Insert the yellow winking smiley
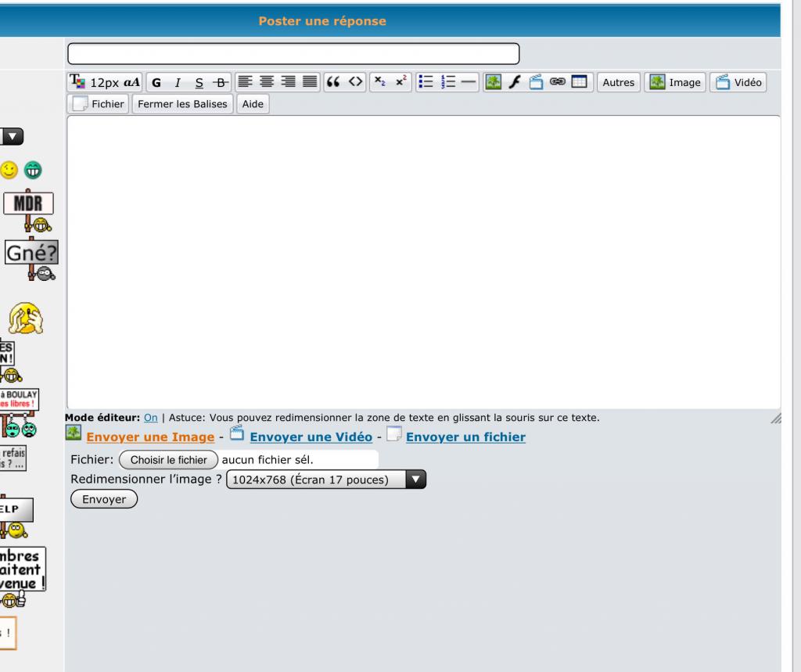801x672 pixels. coord(9,171)
